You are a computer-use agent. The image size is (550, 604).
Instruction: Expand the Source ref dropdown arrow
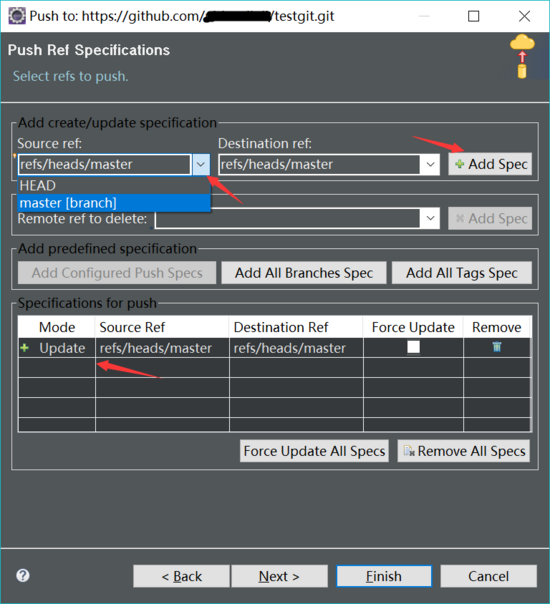pyautogui.click(x=201, y=164)
